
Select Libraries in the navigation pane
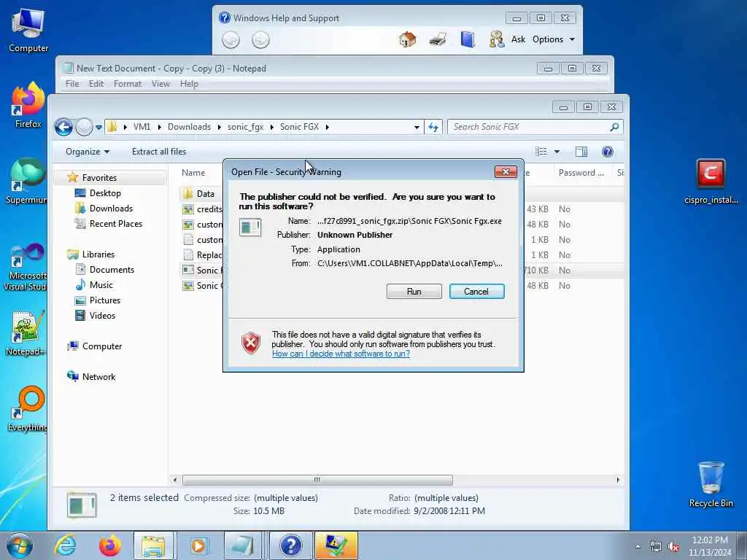tap(98, 254)
